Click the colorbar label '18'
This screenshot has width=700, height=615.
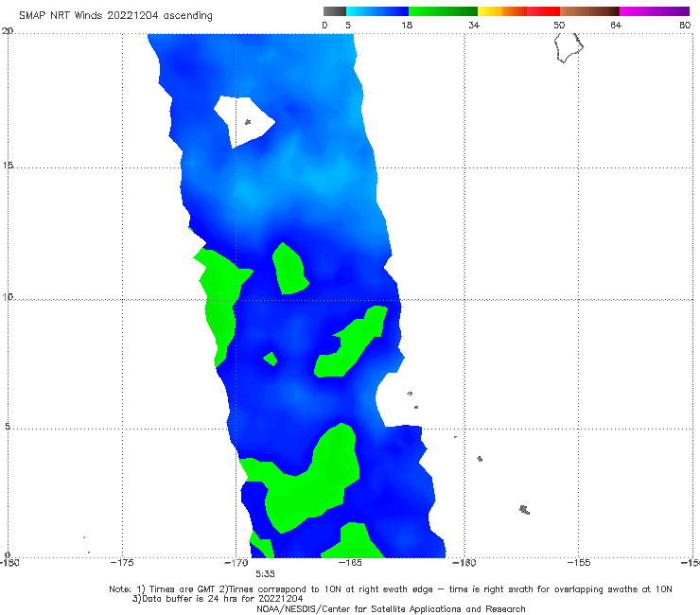click(407, 25)
